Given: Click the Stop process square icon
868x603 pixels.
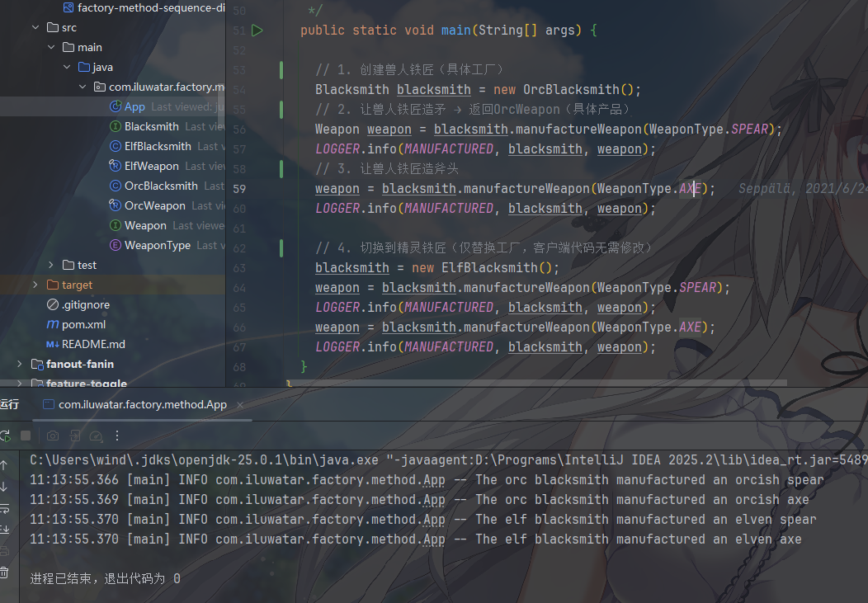Looking at the screenshot, I should (26, 435).
